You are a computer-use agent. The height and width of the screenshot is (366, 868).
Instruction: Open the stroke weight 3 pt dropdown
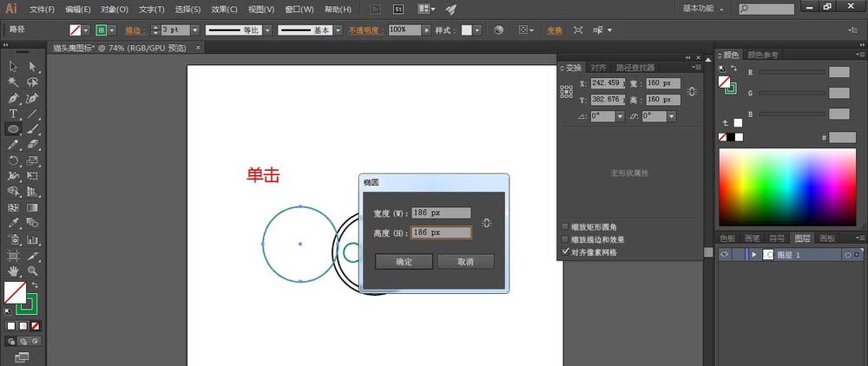click(194, 30)
